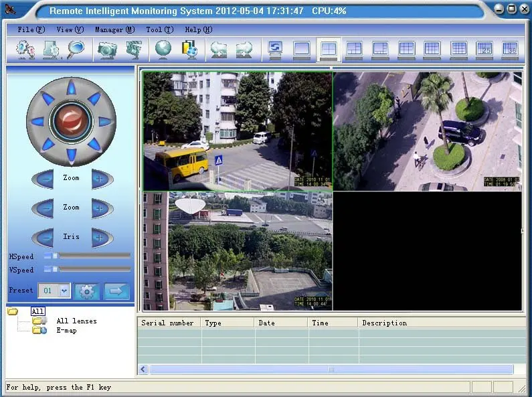
Task: Click the PTZ center auto-rotate button
Action: (x=71, y=121)
